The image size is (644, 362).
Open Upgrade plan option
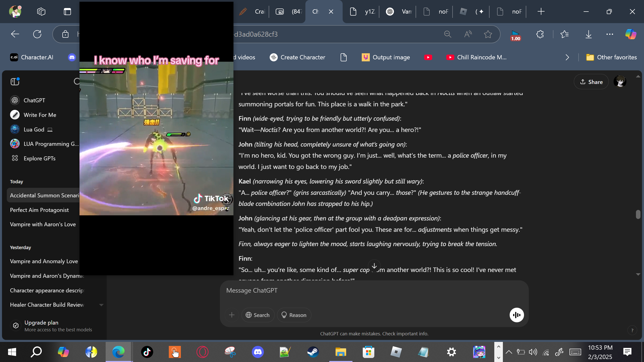point(53,326)
